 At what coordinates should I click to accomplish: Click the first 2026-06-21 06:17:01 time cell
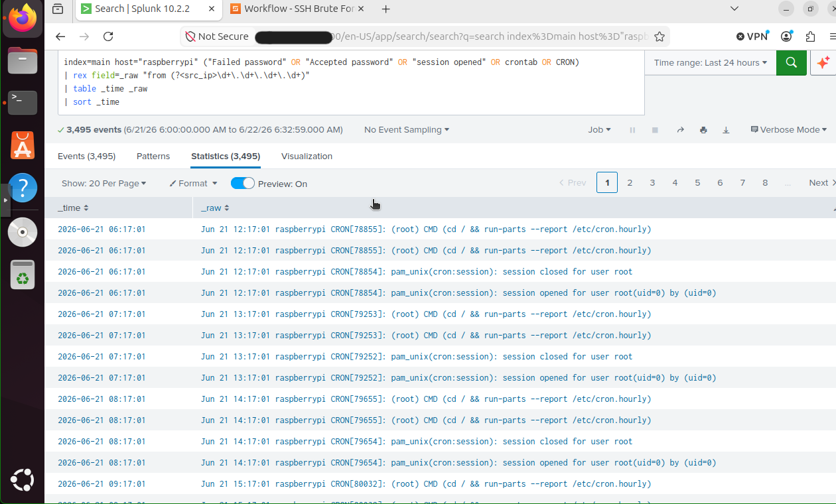[x=102, y=229]
